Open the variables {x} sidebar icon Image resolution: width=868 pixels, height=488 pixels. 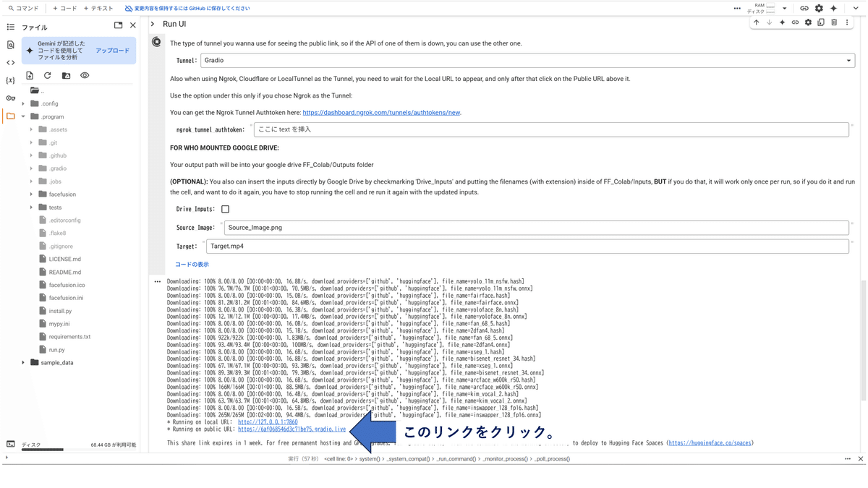pos(10,80)
